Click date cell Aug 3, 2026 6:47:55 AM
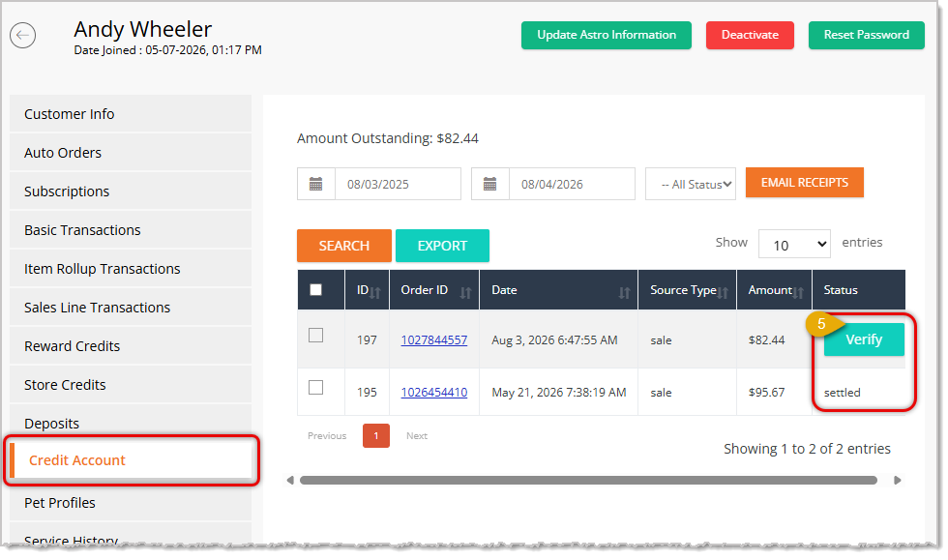The width and height of the screenshot is (948, 560). 554,339
